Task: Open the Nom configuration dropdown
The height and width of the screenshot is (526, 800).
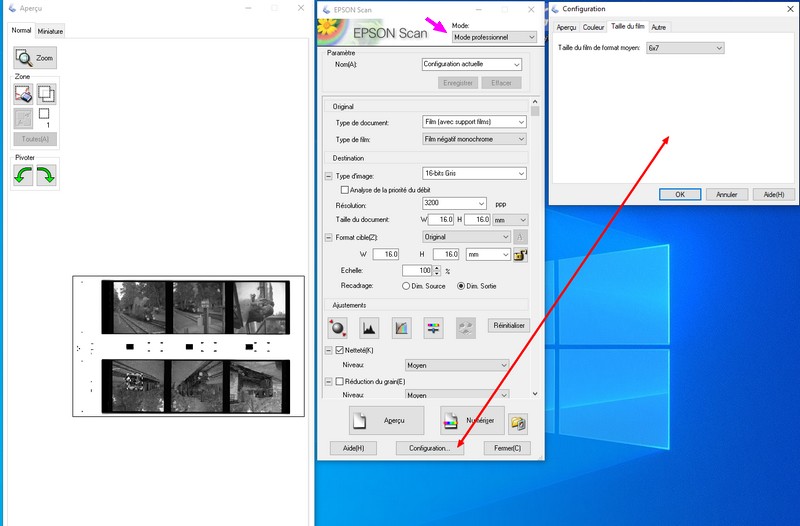Action: [471, 64]
